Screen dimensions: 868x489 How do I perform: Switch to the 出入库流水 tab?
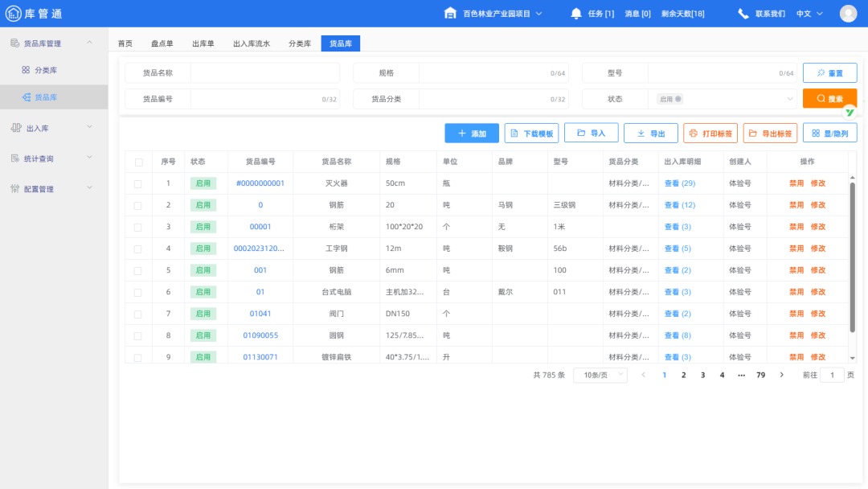tap(250, 43)
